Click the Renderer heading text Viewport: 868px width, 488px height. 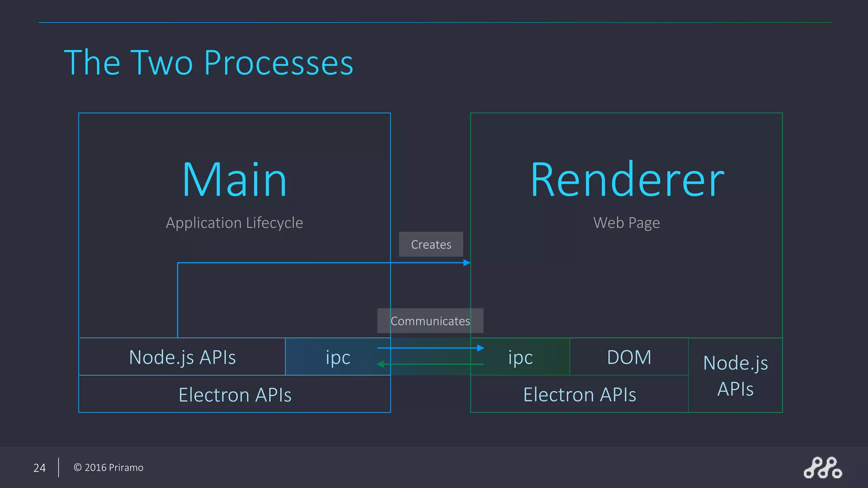point(627,180)
